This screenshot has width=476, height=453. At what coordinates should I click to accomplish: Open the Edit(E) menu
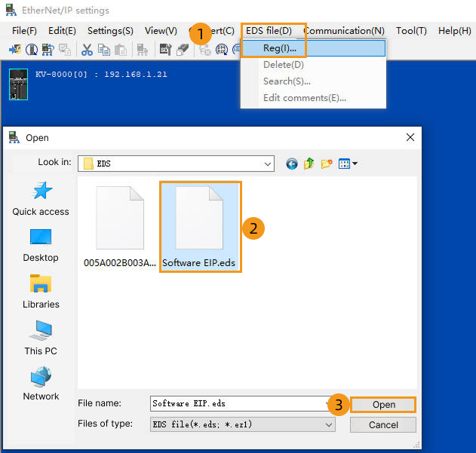tap(62, 31)
